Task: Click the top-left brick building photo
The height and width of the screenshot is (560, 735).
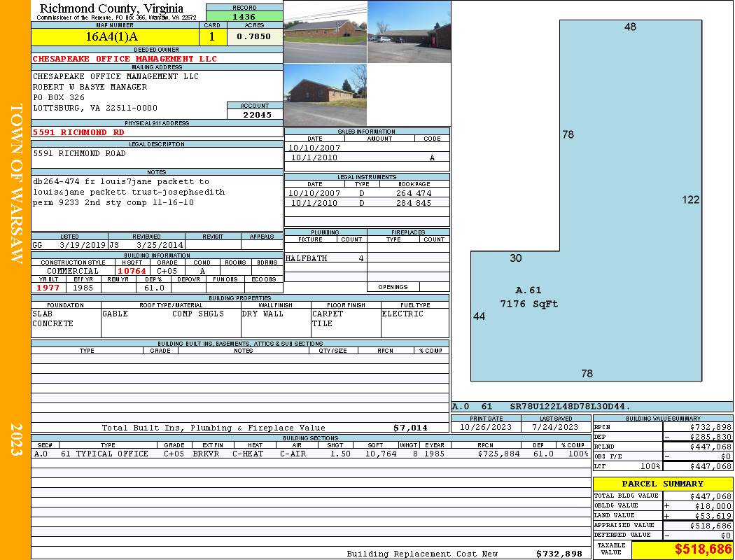Action: 325,31
